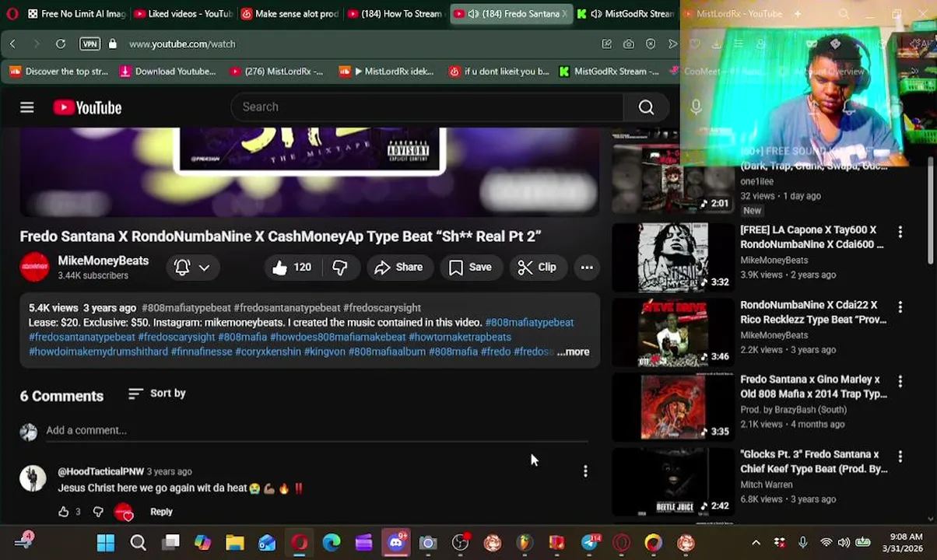The height and width of the screenshot is (560, 937).
Task: Open options menu for HoodTacticalPNW comment
Action: 585,471
